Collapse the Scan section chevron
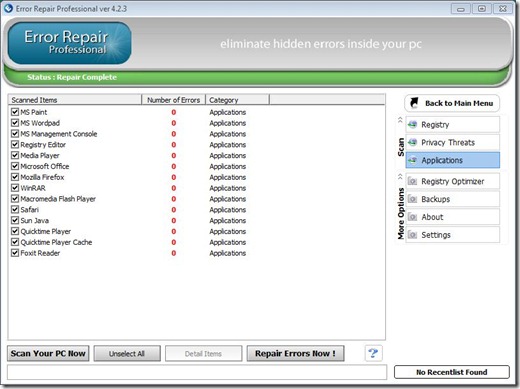This screenshot has width=520, height=389. click(x=400, y=120)
